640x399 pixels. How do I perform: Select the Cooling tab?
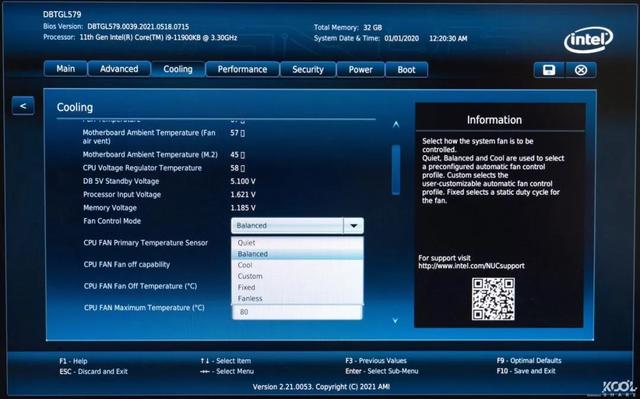click(x=178, y=69)
